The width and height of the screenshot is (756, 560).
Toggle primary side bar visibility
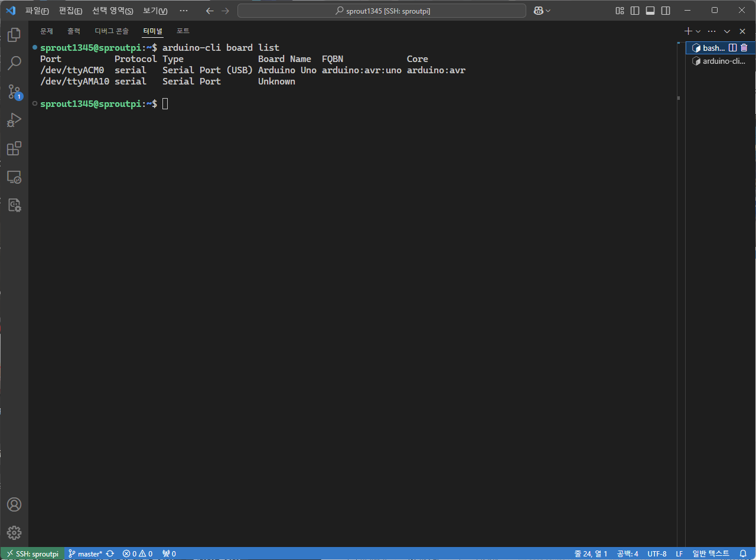pos(635,11)
